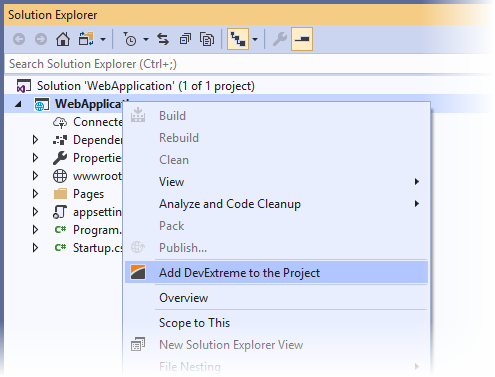Click the Solution Explorer title bar
Image resolution: width=495 pixels, height=377 pixels.
point(248,15)
